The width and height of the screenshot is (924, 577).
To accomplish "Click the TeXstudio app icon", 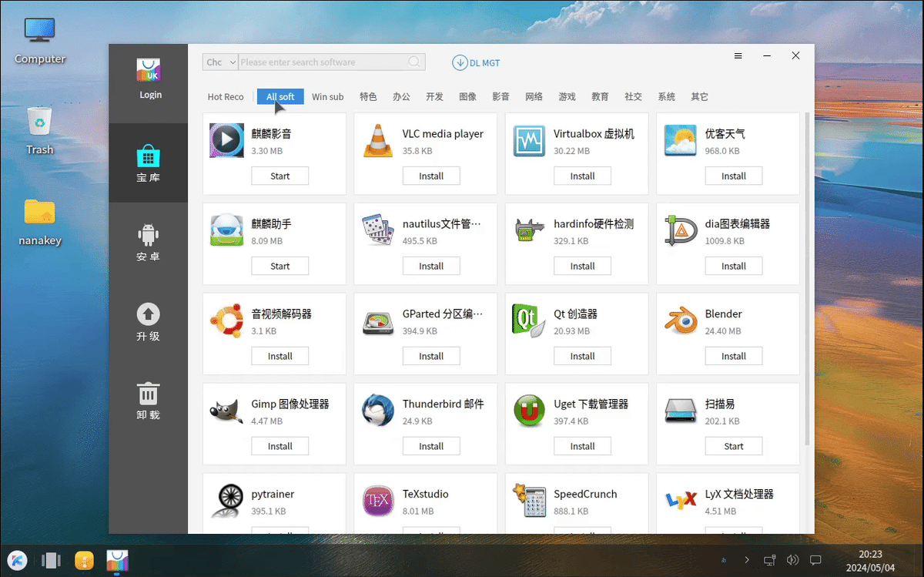I will (377, 501).
